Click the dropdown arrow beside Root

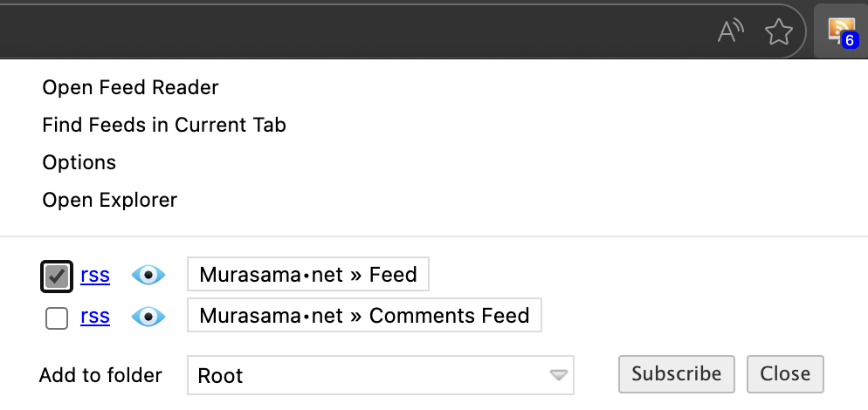pos(558,376)
